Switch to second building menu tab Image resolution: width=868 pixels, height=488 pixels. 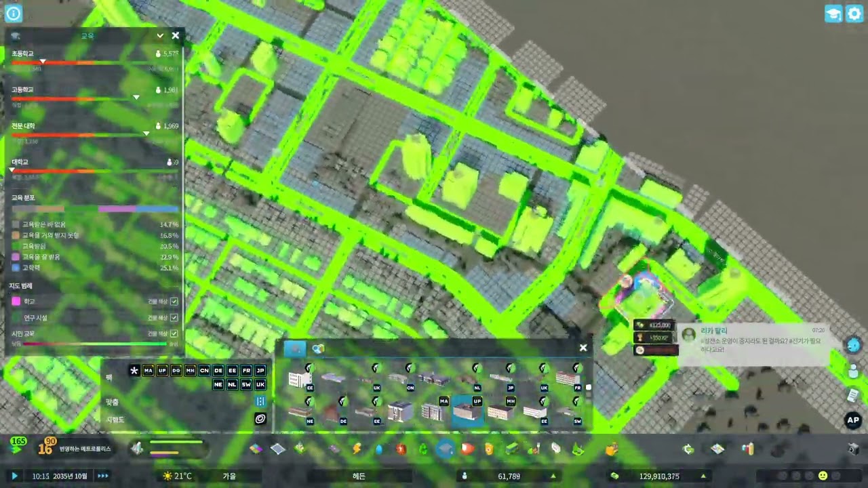click(318, 348)
